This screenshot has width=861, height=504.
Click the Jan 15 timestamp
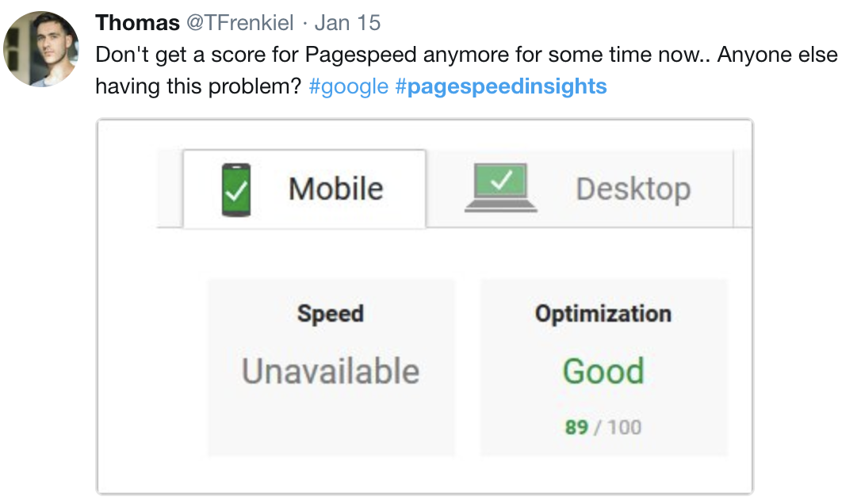coord(347,23)
